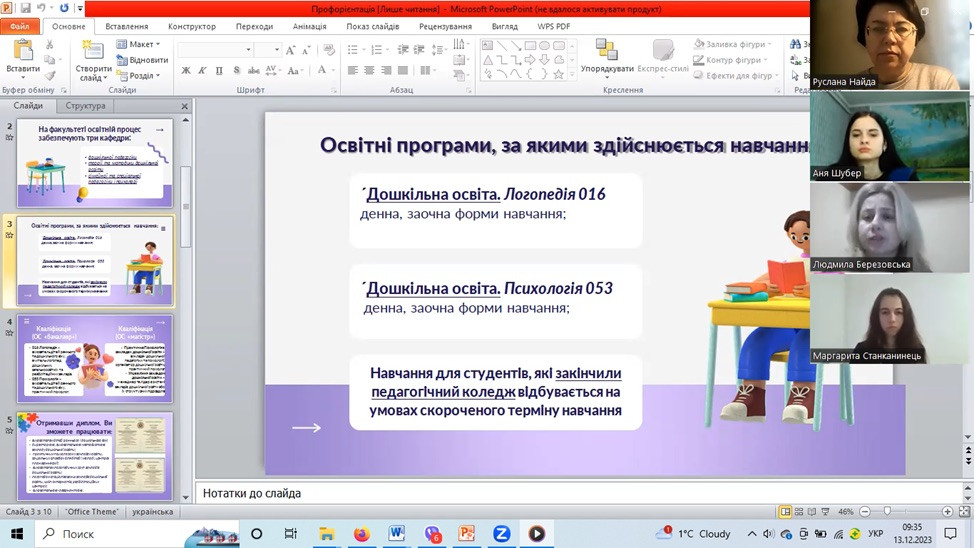The image size is (974, 548).
Task: Select slide 4 thumbnail about Кваліфікація
Action: click(x=96, y=358)
